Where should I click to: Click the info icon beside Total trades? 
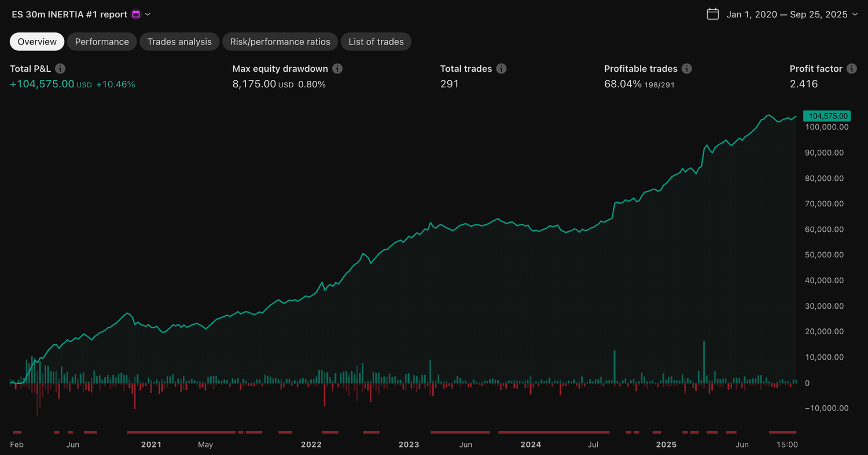tap(501, 69)
